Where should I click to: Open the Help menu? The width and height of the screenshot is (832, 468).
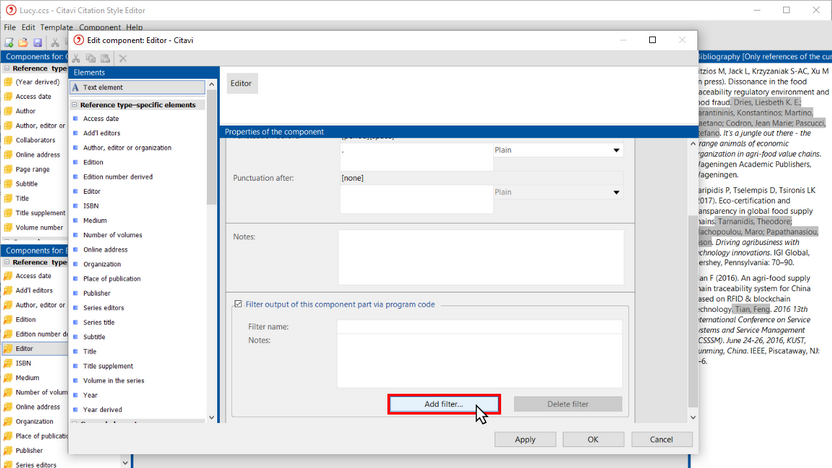(x=134, y=27)
